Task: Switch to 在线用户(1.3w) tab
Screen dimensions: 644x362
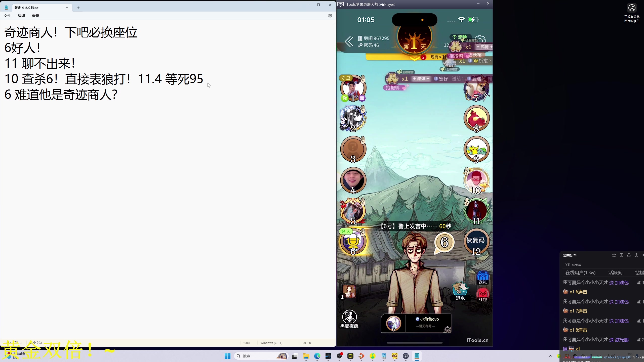Action: (580, 273)
